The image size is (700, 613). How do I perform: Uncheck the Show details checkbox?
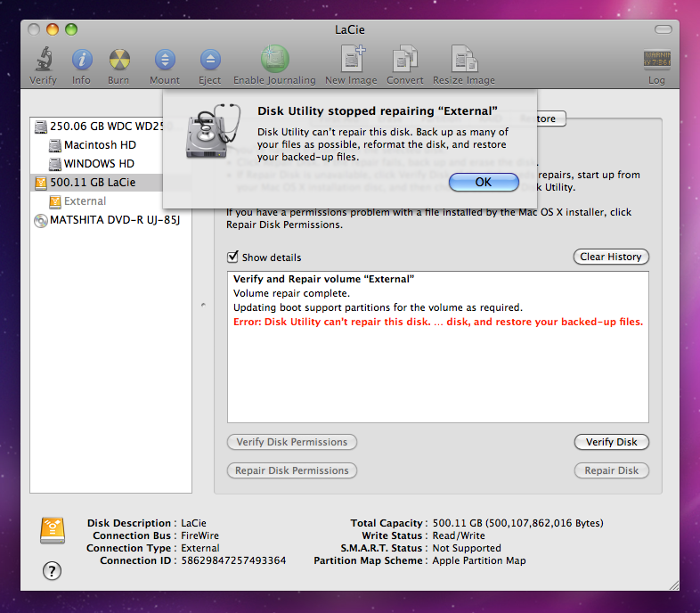pos(232,257)
